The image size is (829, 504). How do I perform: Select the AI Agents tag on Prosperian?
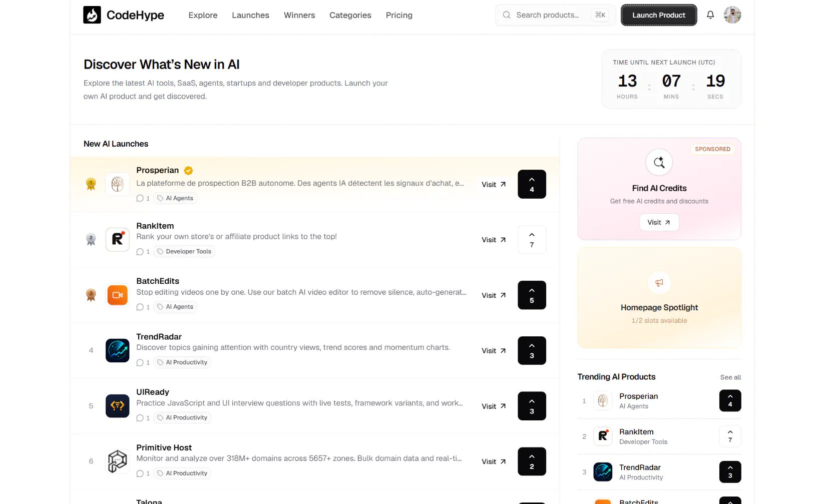175,198
